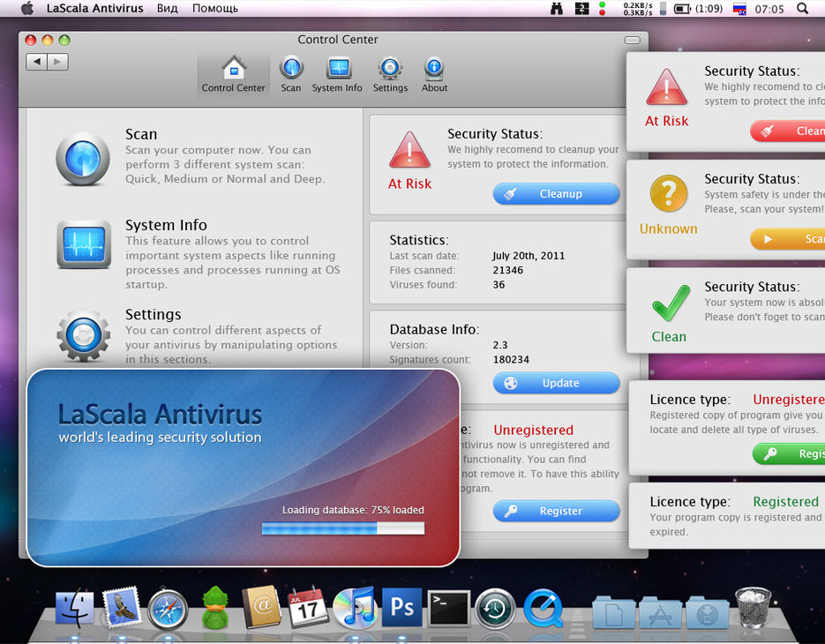Click the red Unregistered licence label
This screenshot has width=825, height=644.
[534, 430]
